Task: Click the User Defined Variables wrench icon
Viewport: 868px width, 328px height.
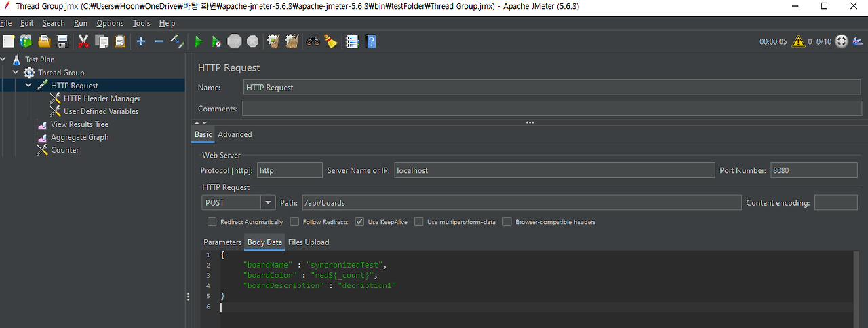Action: point(55,111)
